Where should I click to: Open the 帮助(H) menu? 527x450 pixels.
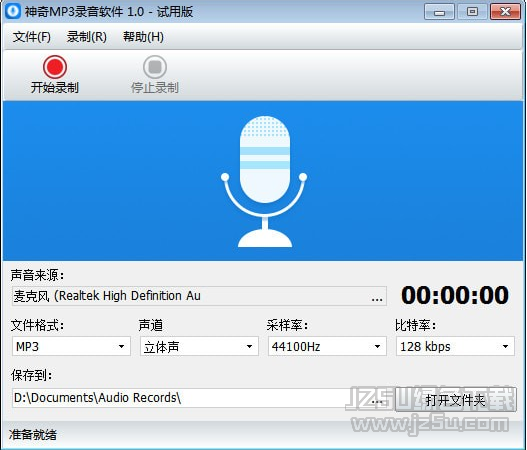click(x=143, y=37)
